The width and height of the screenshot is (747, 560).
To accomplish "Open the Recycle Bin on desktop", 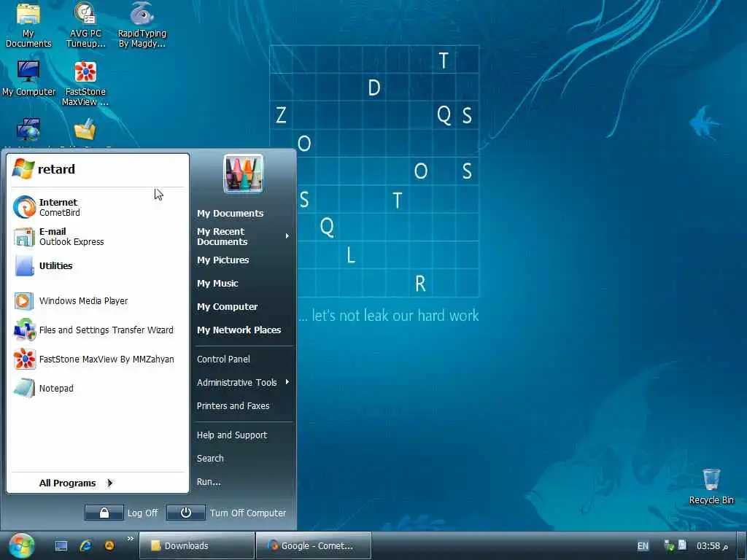I will click(x=711, y=486).
